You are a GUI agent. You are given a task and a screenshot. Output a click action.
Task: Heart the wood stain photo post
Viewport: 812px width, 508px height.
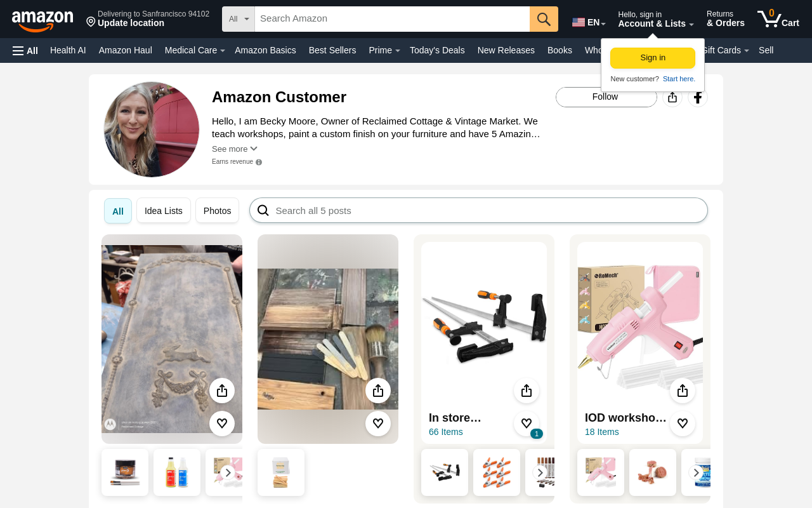[x=378, y=424]
